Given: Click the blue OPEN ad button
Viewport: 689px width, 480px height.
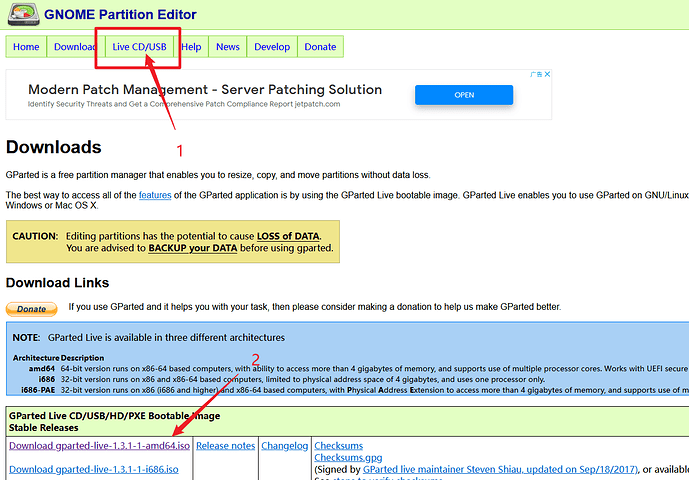Looking at the screenshot, I should pos(464,95).
